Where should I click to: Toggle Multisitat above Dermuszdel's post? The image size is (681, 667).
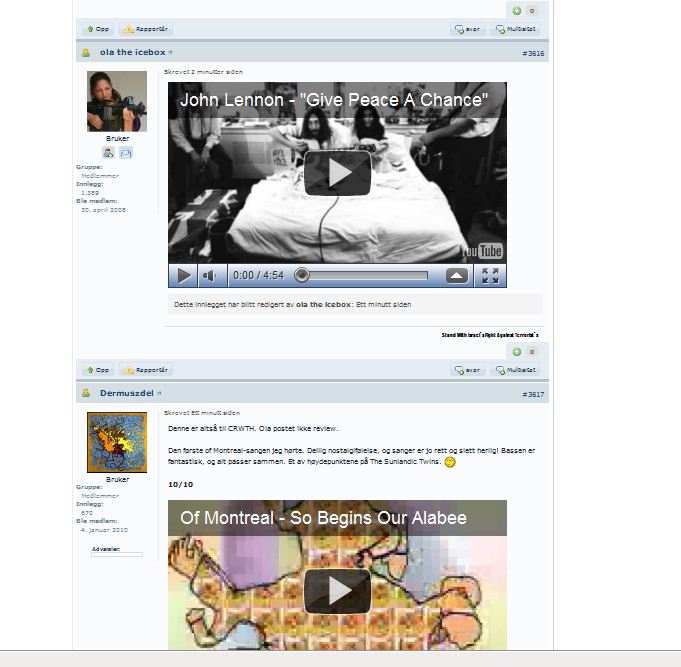coord(516,370)
